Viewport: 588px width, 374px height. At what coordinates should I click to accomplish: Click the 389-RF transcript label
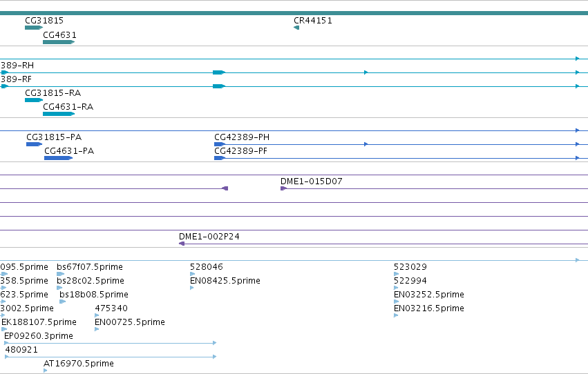pos(16,79)
